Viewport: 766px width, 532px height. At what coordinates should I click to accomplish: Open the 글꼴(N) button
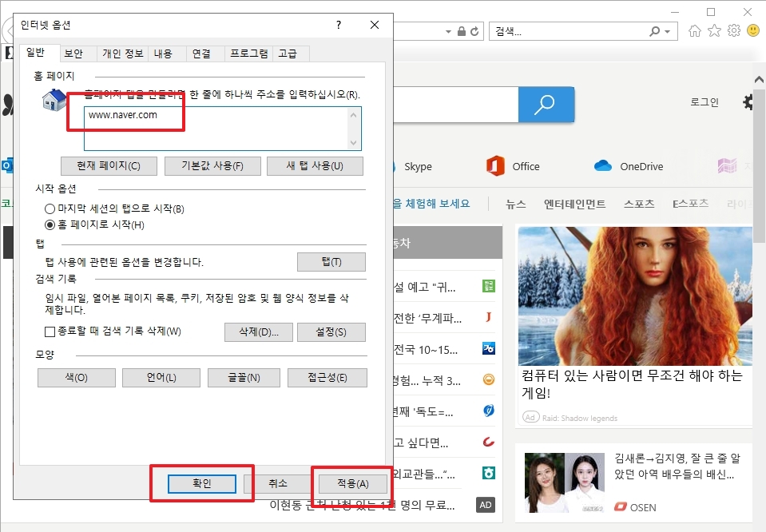[x=244, y=378]
